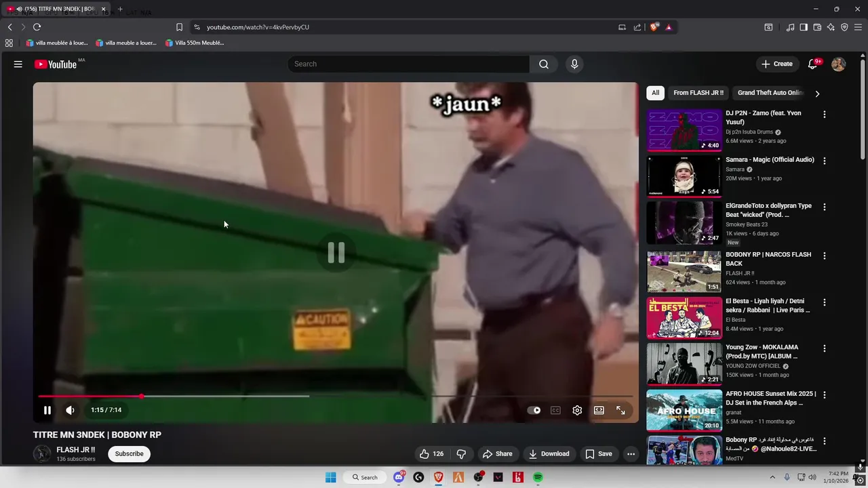
Task: Open the Brave playlist music icon
Action: click(790, 27)
